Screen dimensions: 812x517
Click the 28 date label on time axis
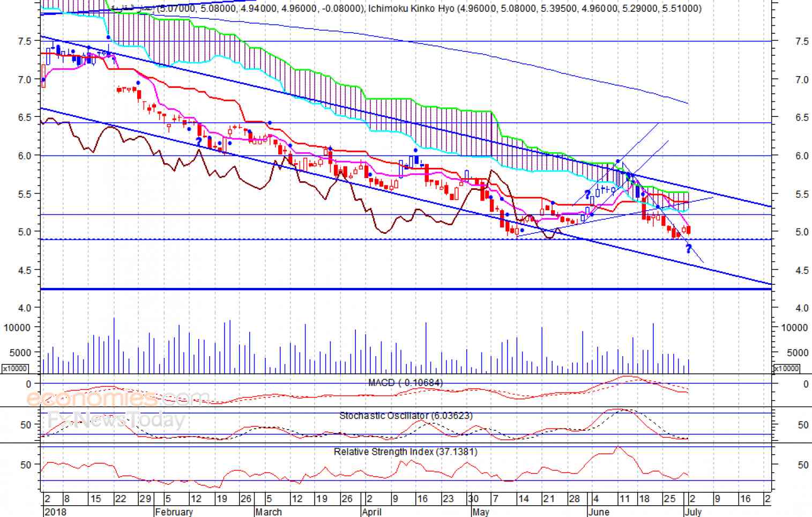(x=574, y=499)
